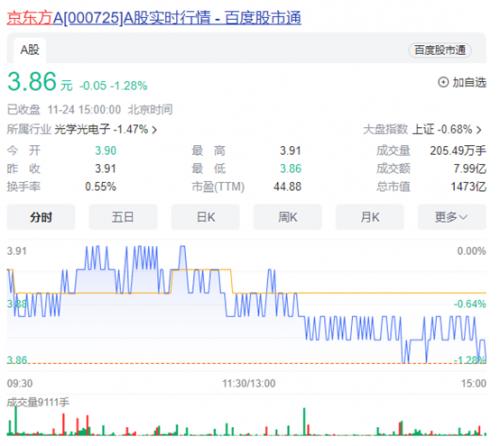Viewport: 500px width, 446px height.
Task: Expand the chevron after 上证 -0.68%
Action: 479,130
